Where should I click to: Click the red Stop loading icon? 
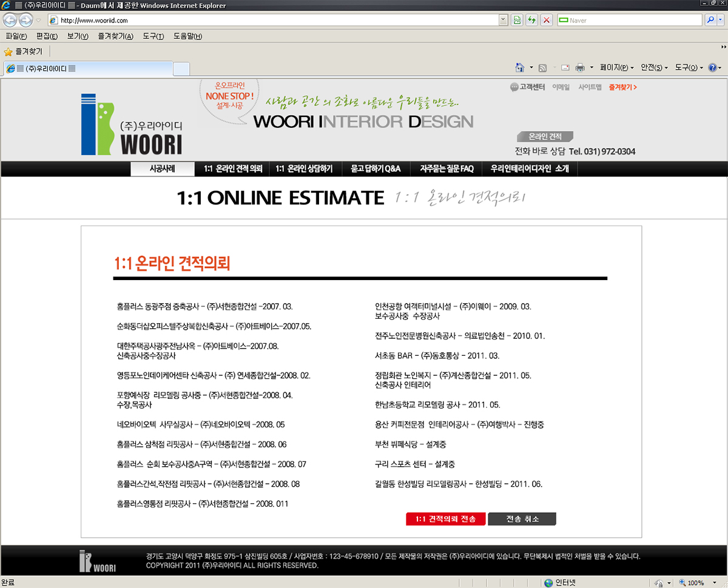pos(546,20)
